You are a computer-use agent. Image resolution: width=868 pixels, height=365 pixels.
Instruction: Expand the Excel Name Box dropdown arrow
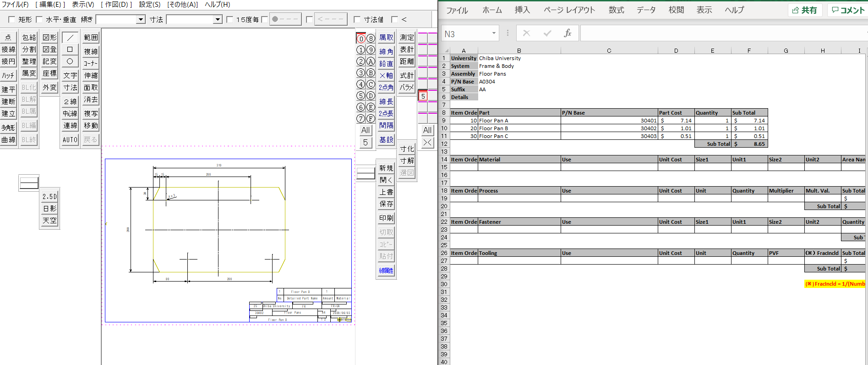tap(494, 33)
